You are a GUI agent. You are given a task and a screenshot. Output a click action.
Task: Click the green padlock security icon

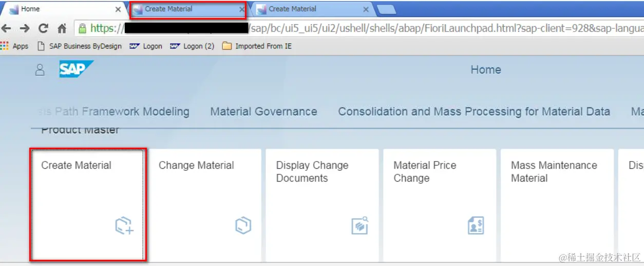(82, 28)
